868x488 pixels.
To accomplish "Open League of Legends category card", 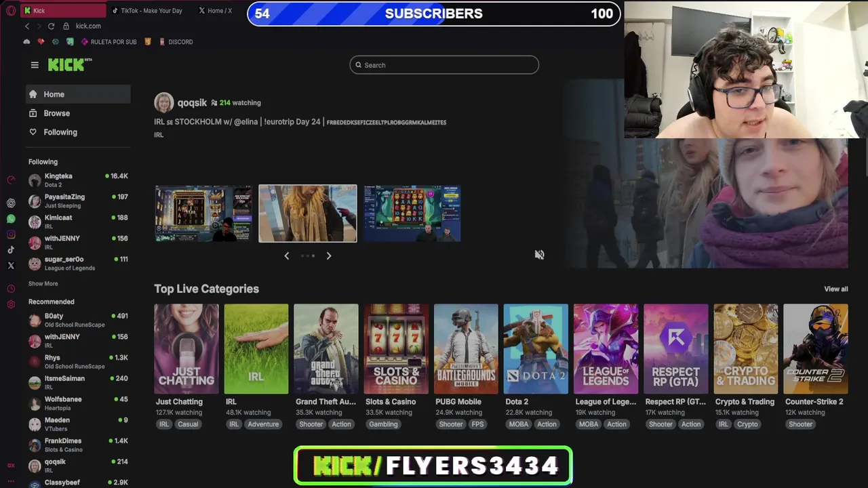I will pyautogui.click(x=606, y=349).
